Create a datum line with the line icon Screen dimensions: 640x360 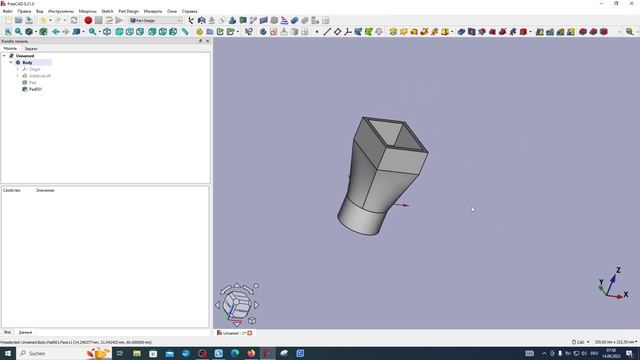coord(327,31)
